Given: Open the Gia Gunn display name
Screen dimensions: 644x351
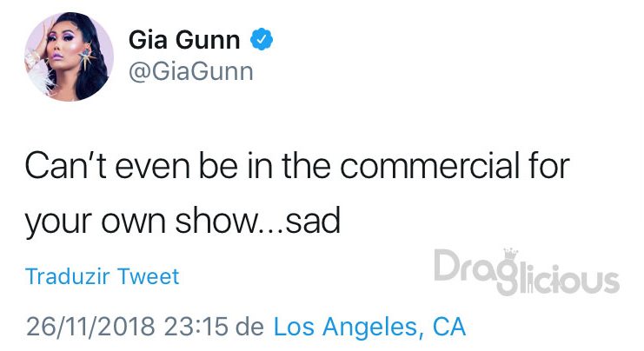Looking at the screenshot, I should click(184, 40).
